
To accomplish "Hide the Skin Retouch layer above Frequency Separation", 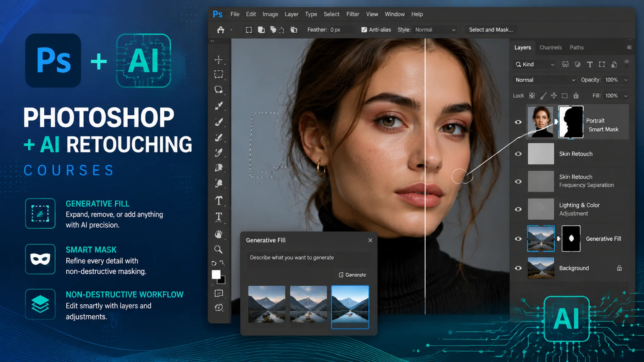I will click(518, 154).
